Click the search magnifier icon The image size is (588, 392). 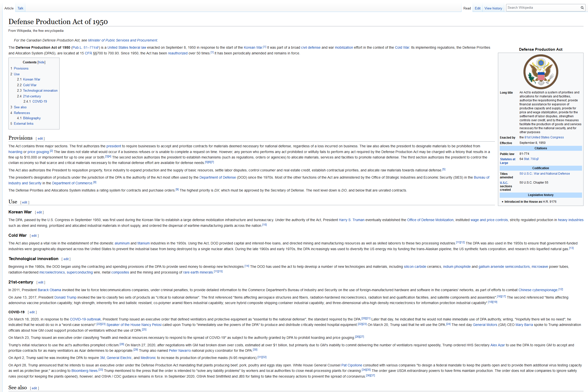(x=582, y=8)
